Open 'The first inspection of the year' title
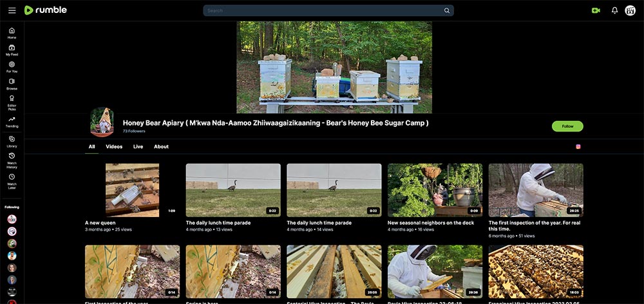Screen dimensions: 644x304 [536, 226]
